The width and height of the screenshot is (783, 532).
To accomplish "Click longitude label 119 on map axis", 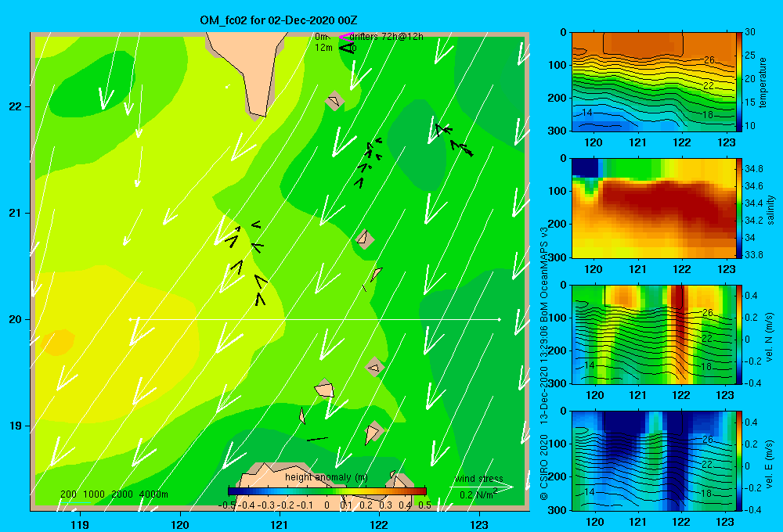I will coord(80,524).
